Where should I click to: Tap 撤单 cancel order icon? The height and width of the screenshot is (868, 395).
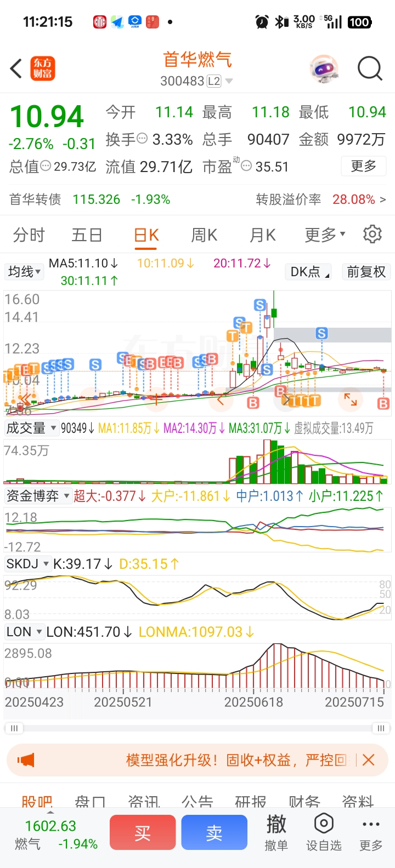[276, 833]
